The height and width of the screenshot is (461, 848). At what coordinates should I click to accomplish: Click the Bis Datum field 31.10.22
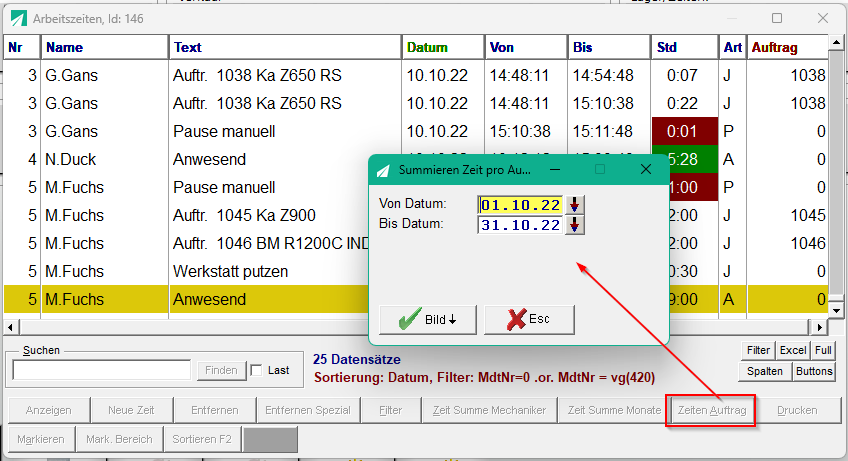click(520, 225)
